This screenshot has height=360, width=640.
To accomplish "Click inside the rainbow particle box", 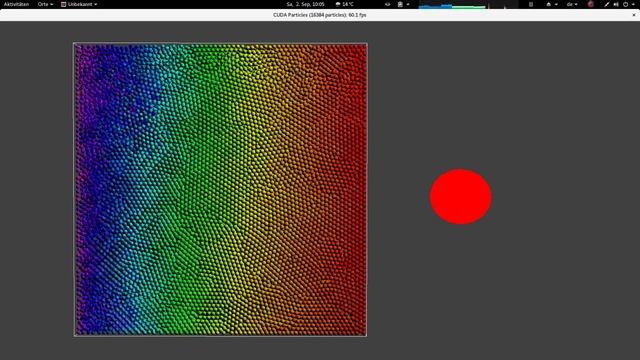I will (x=220, y=189).
